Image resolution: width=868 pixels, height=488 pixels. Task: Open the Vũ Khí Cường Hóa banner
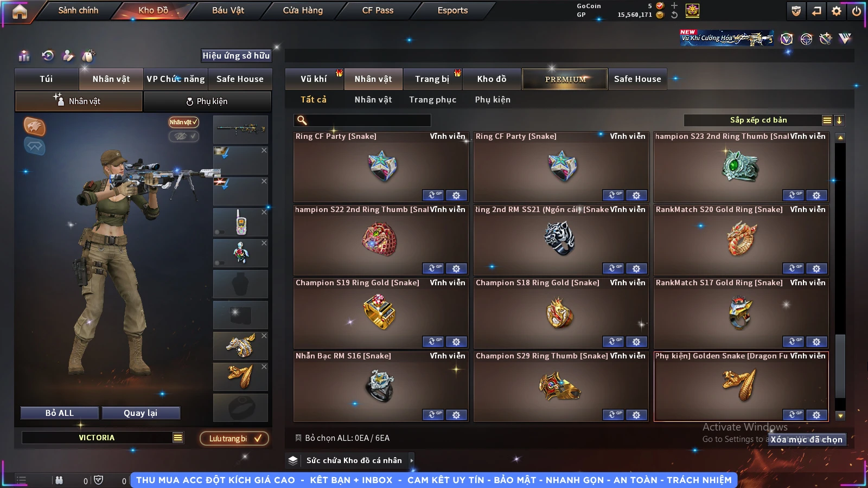click(x=727, y=38)
